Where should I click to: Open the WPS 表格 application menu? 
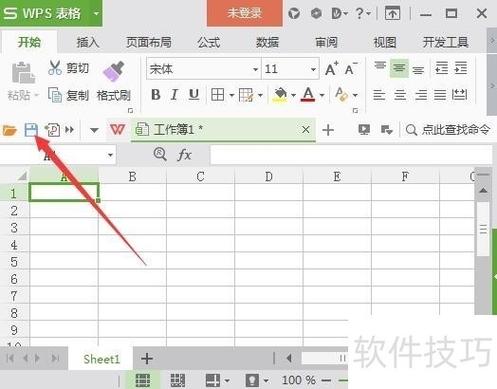coord(51,13)
